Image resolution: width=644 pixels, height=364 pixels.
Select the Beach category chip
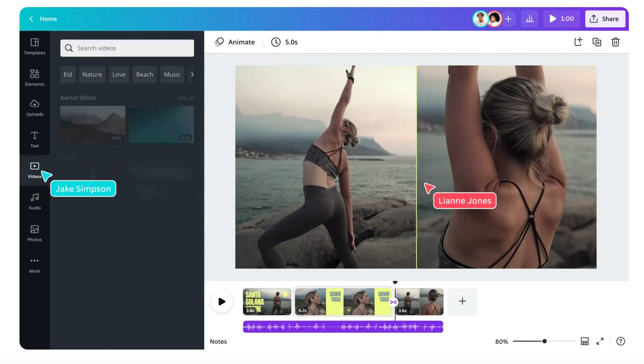coord(145,74)
